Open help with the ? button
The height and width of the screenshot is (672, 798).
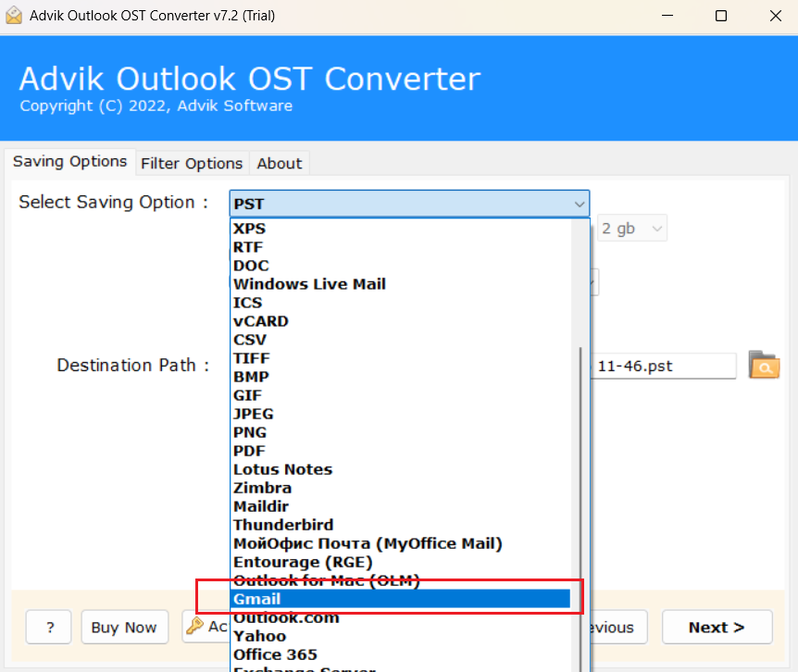49,628
